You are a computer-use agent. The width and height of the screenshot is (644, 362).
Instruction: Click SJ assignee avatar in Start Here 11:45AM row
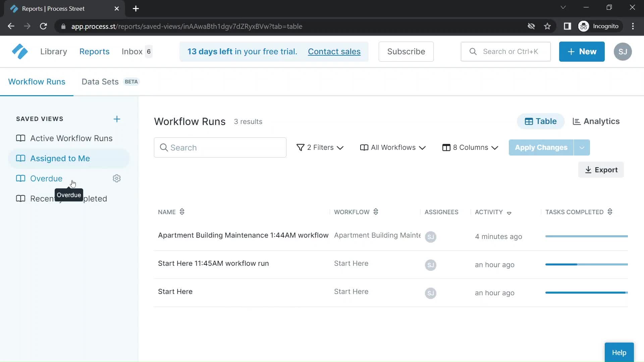click(x=431, y=265)
